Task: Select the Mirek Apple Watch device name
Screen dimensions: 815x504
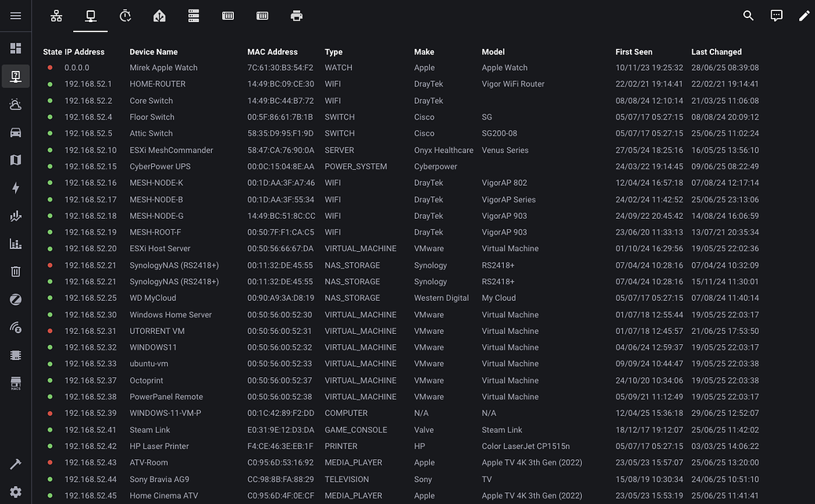Action: 163,68
